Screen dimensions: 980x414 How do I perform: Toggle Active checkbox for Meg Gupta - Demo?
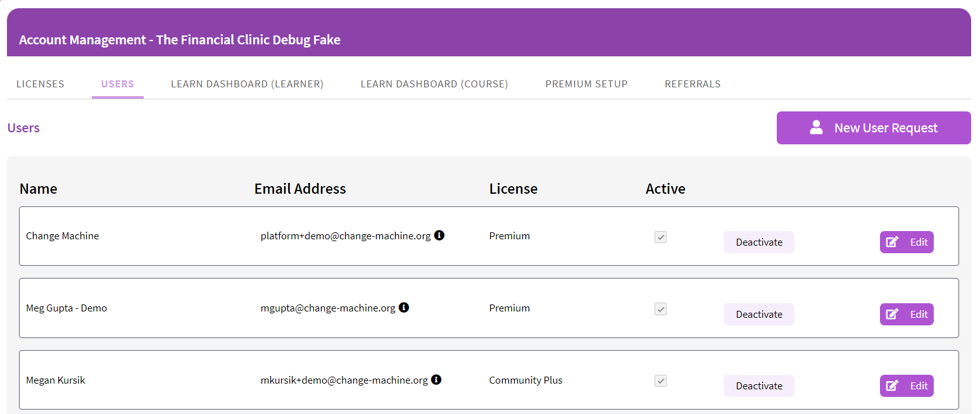[x=660, y=309]
